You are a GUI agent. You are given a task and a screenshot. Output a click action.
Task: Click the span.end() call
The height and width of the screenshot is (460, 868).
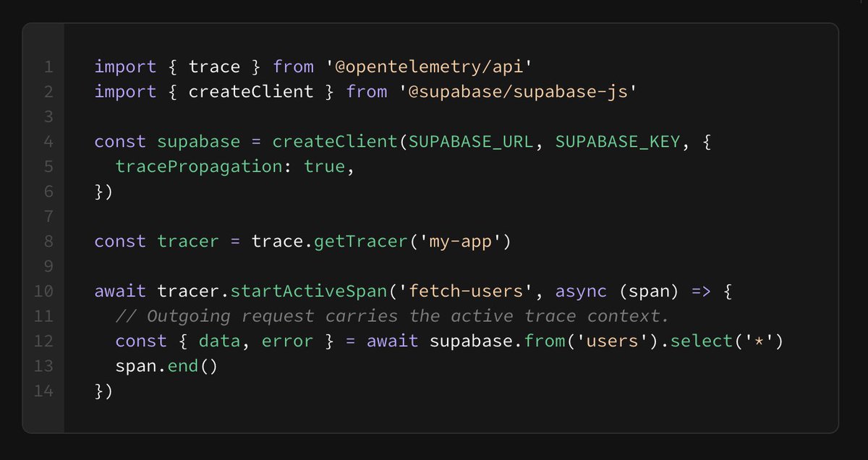tap(166, 366)
